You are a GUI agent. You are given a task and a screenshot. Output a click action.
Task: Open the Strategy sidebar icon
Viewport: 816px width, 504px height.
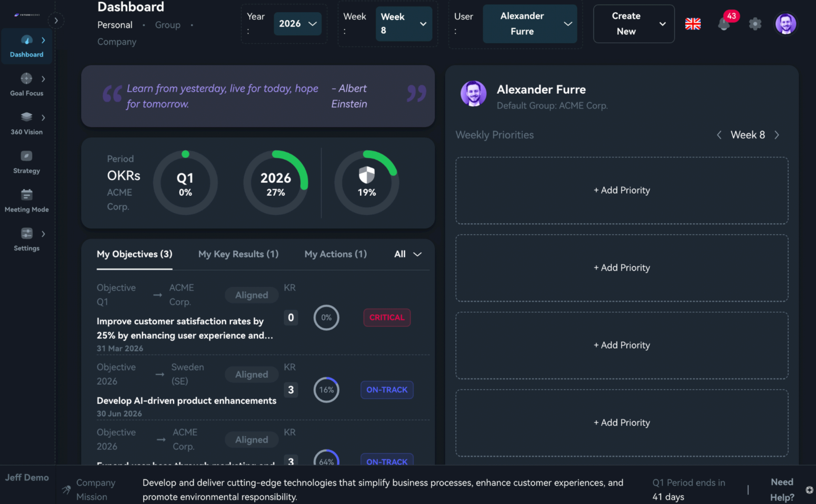(x=26, y=156)
